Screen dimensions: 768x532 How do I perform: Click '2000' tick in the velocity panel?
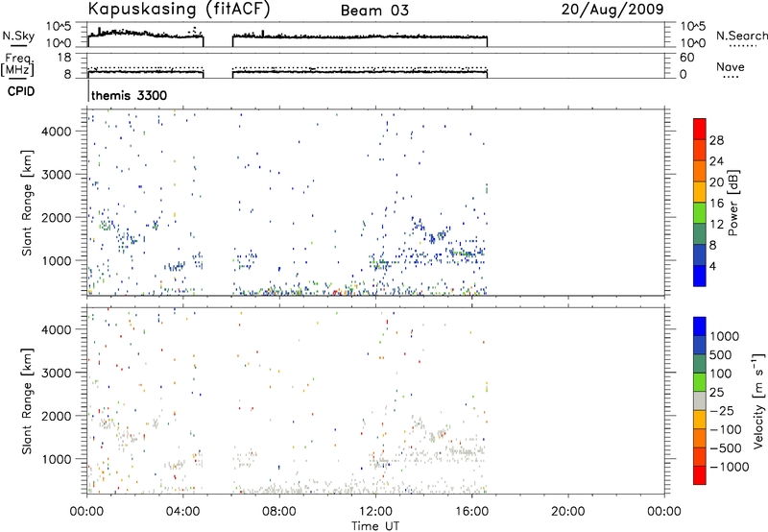[57, 416]
